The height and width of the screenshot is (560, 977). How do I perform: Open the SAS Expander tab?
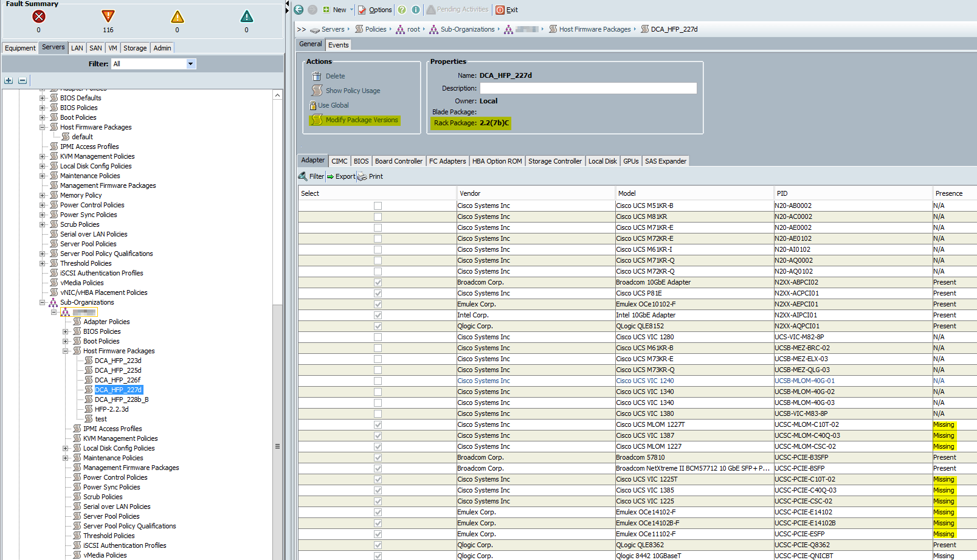click(666, 161)
